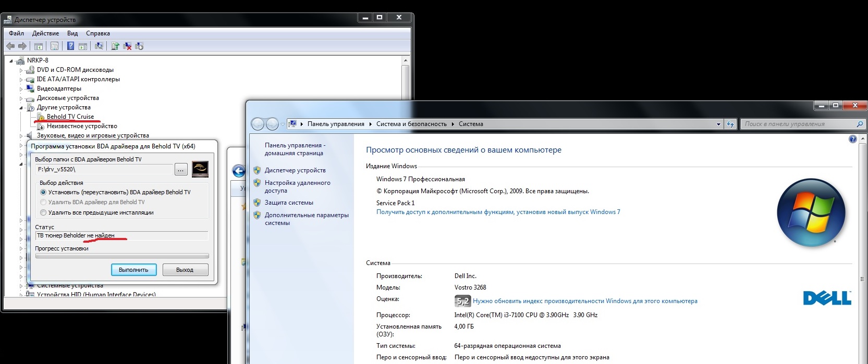The image size is (868, 364).
Task: Collapse the 'Другие устройства' tree node
Action: tap(21, 108)
